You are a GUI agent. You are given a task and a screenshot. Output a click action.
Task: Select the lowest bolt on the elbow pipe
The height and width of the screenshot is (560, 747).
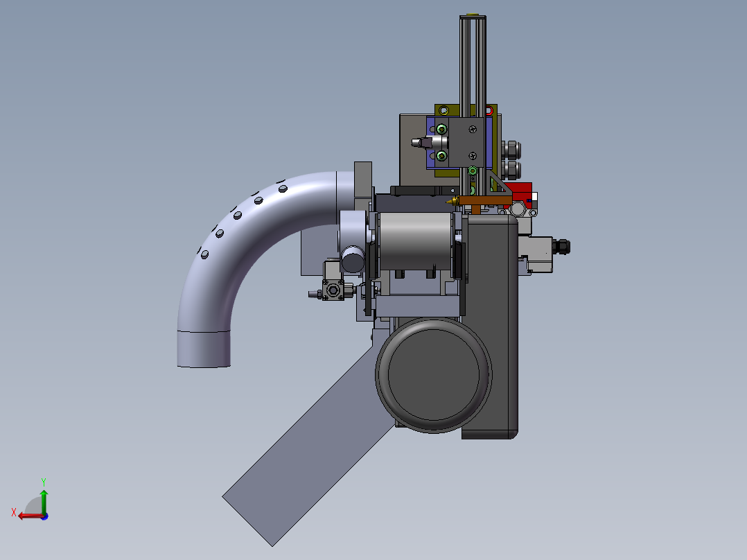tap(204, 255)
